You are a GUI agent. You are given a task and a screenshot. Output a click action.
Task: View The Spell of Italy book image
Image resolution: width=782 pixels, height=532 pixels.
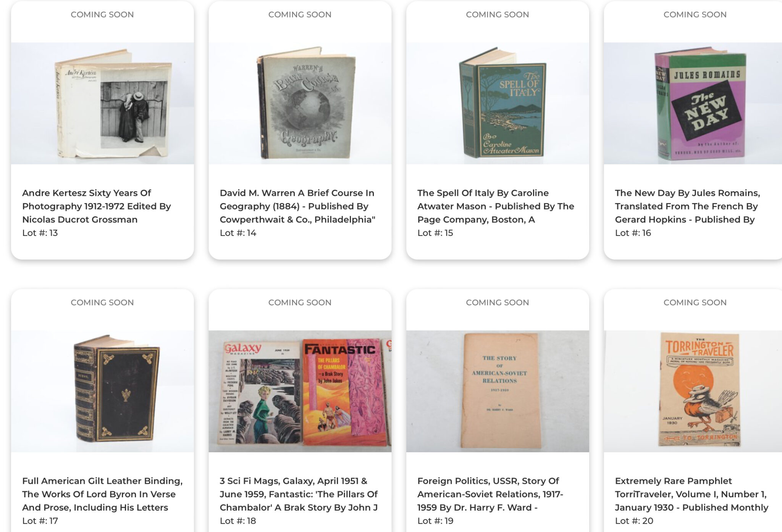[498, 103]
